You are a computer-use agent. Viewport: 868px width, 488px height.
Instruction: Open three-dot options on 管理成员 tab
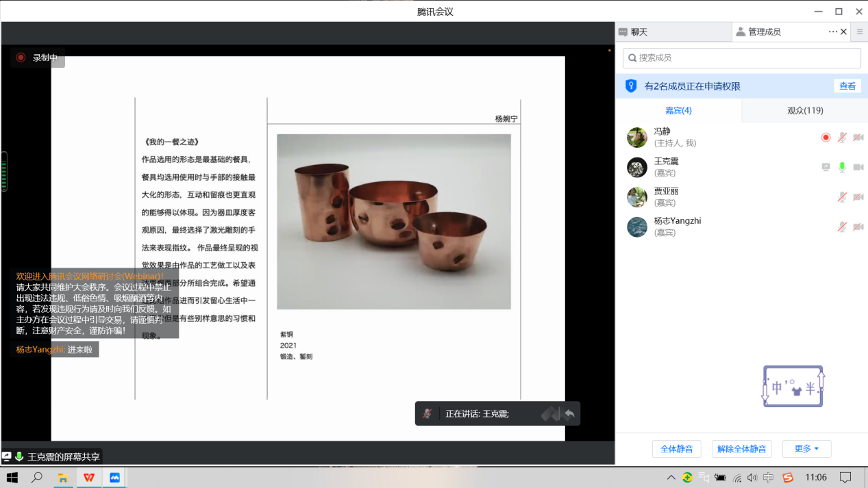point(832,31)
